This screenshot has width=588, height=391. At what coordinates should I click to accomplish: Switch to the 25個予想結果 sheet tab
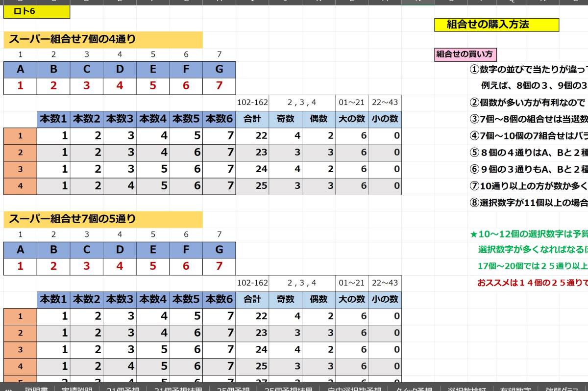[x=288, y=388]
